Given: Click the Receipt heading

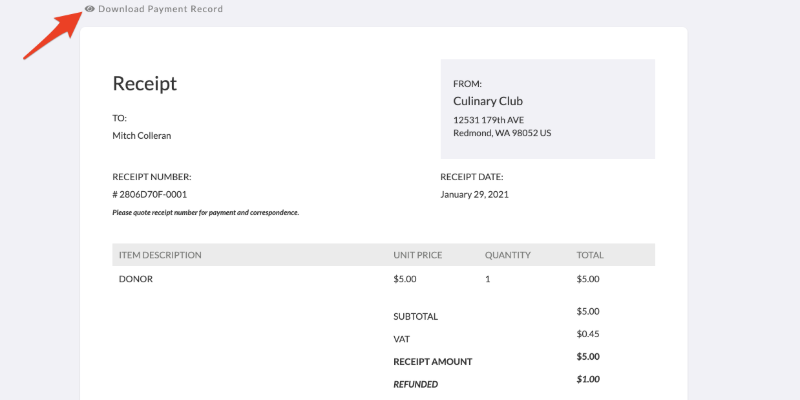Looking at the screenshot, I should tap(144, 83).
